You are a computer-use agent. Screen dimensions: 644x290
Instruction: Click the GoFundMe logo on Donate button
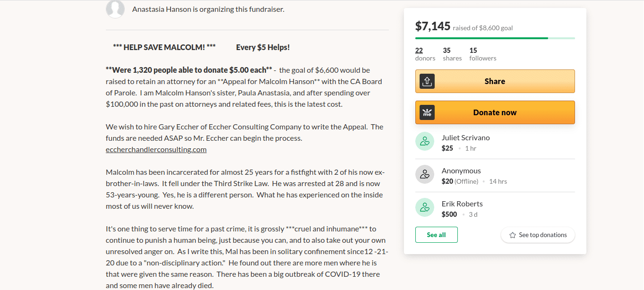click(x=427, y=112)
